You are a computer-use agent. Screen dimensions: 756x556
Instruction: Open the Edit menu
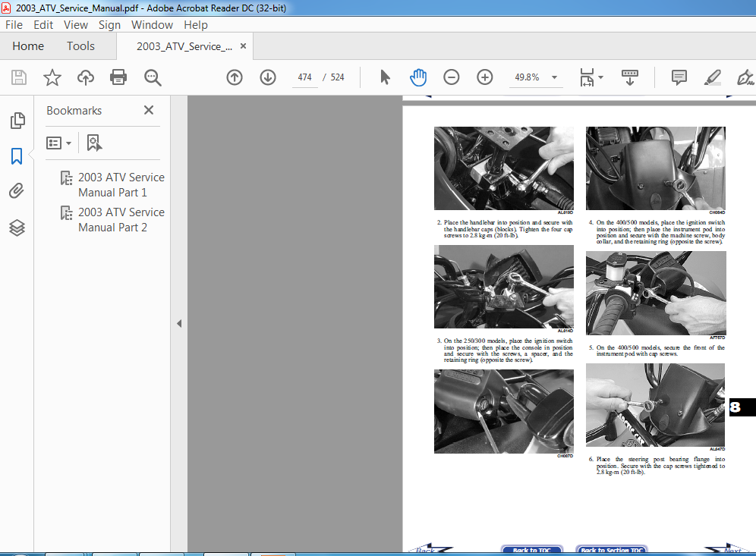(x=43, y=24)
